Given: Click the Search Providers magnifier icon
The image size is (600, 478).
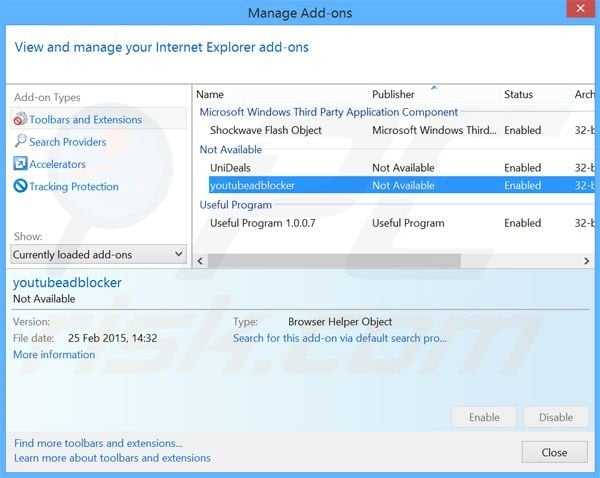Looking at the screenshot, I should 20,142.
